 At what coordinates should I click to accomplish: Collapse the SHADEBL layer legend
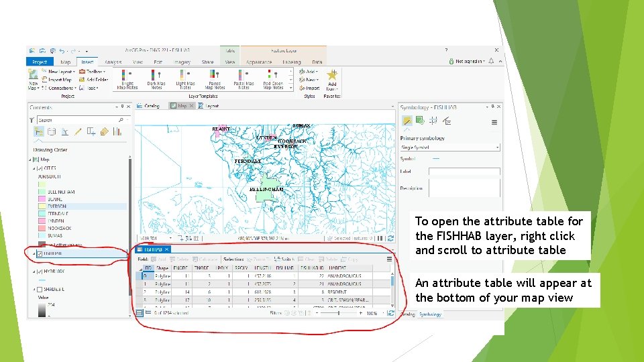34,290
